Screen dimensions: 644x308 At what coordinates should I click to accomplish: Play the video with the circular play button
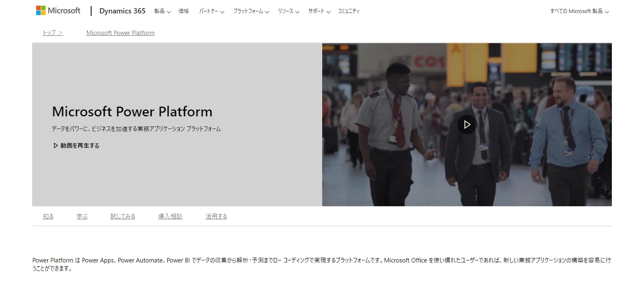tap(467, 125)
